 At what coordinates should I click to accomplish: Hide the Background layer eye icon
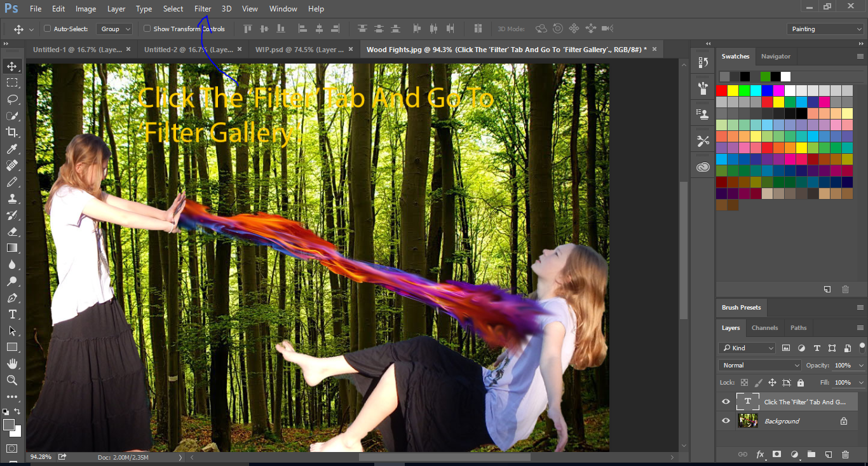[726, 421]
